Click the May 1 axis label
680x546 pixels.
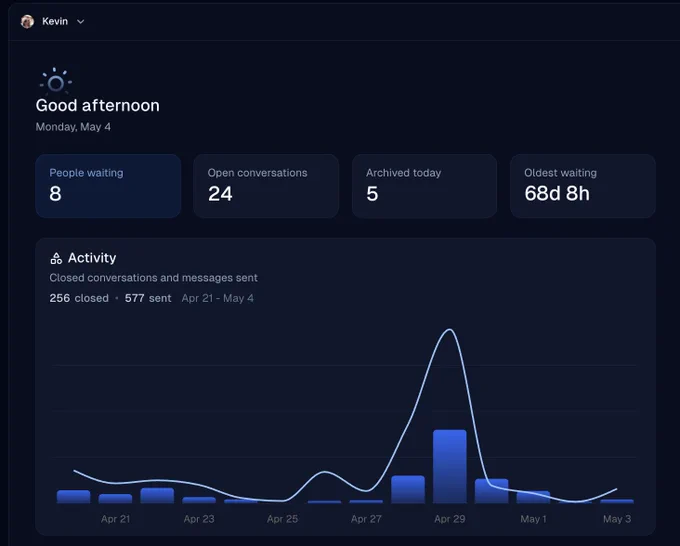[x=533, y=519]
